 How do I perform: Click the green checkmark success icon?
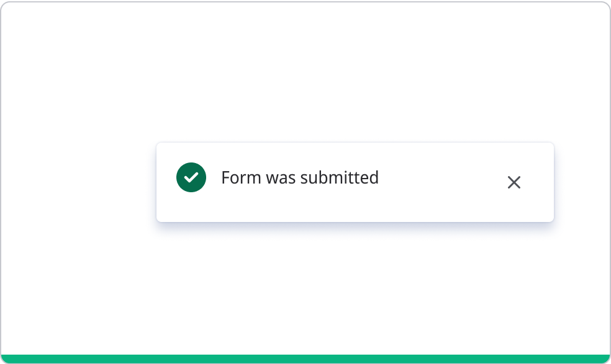(x=191, y=177)
